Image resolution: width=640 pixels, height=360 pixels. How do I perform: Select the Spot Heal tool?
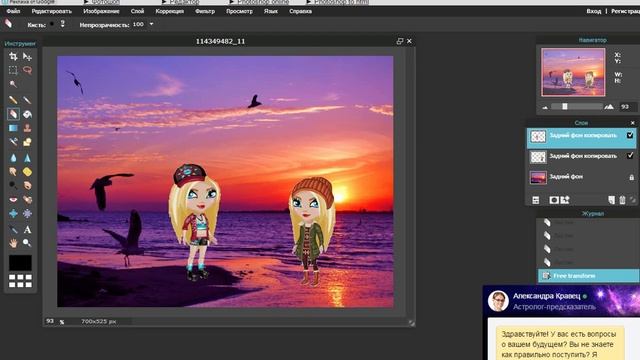[27, 200]
